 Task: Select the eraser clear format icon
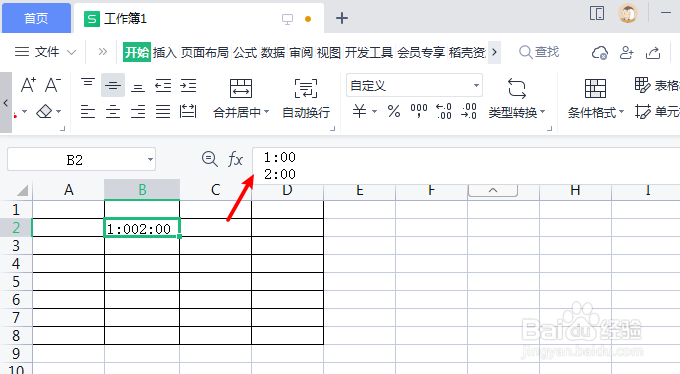pyautogui.click(x=44, y=112)
